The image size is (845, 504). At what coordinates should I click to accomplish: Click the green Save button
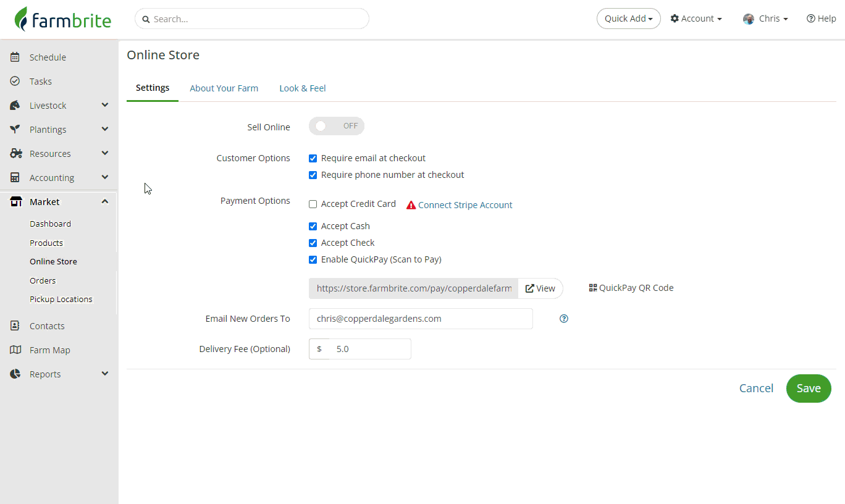pyautogui.click(x=809, y=388)
